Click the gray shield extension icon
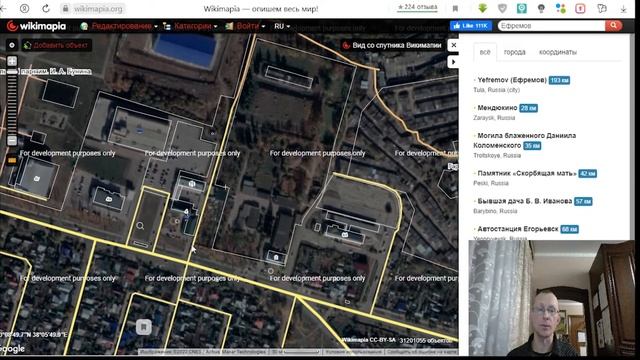 [502, 8]
